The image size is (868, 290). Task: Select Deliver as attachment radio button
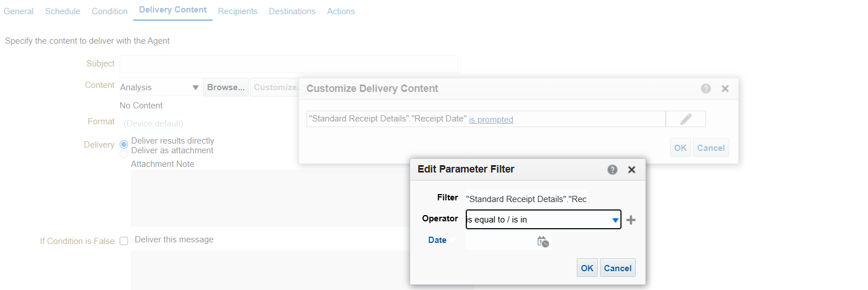coord(124,154)
